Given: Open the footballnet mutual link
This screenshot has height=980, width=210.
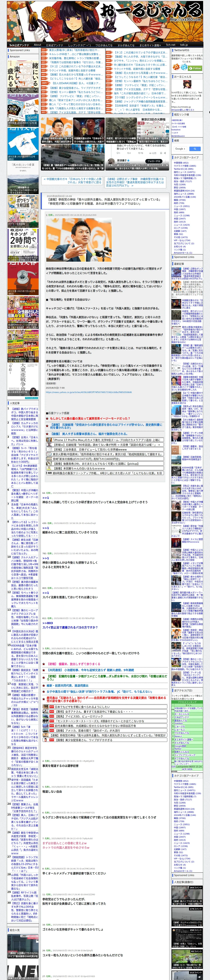Looking at the screenshot, I should (x=176, y=130).
